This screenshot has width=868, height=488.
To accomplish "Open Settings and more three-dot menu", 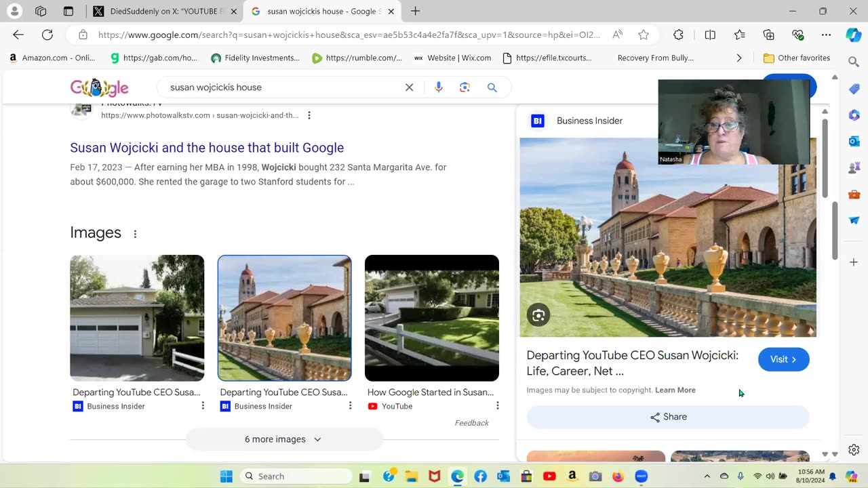I will [826, 35].
